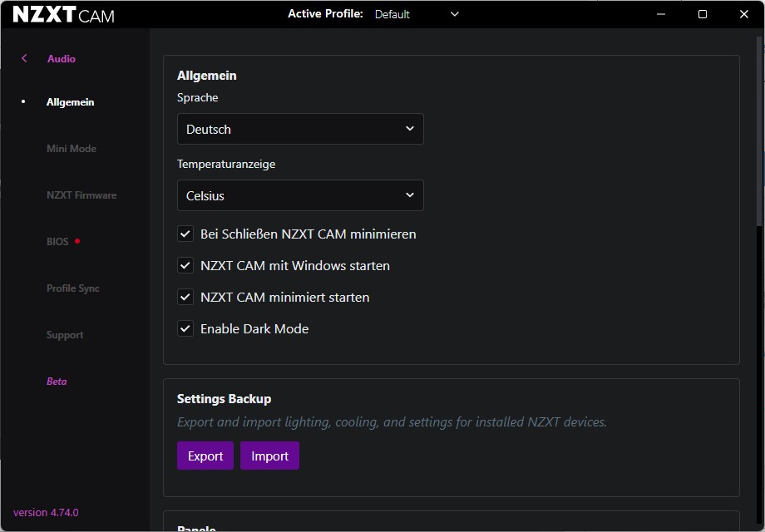This screenshot has width=765, height=532.
Task: Expand the Temperaturanzeige Celsius dropdown
Action: coord(300,195)
